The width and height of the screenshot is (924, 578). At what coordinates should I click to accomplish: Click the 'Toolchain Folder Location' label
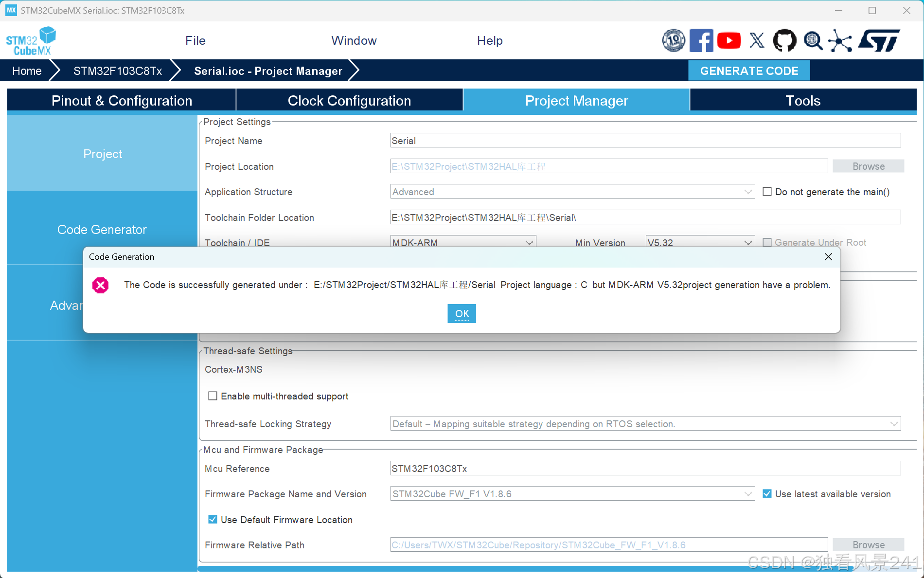click(259, 217)
